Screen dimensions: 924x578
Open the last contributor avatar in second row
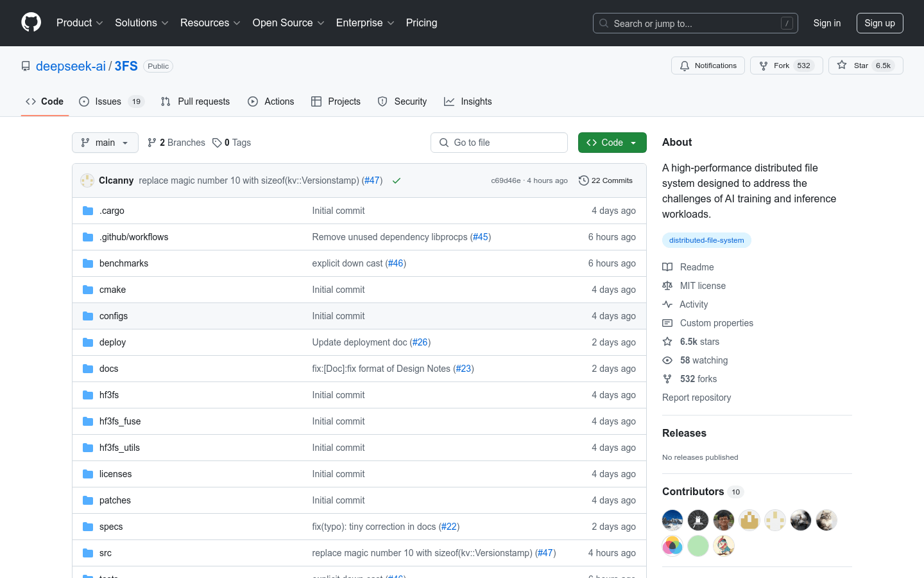[724, 546]
